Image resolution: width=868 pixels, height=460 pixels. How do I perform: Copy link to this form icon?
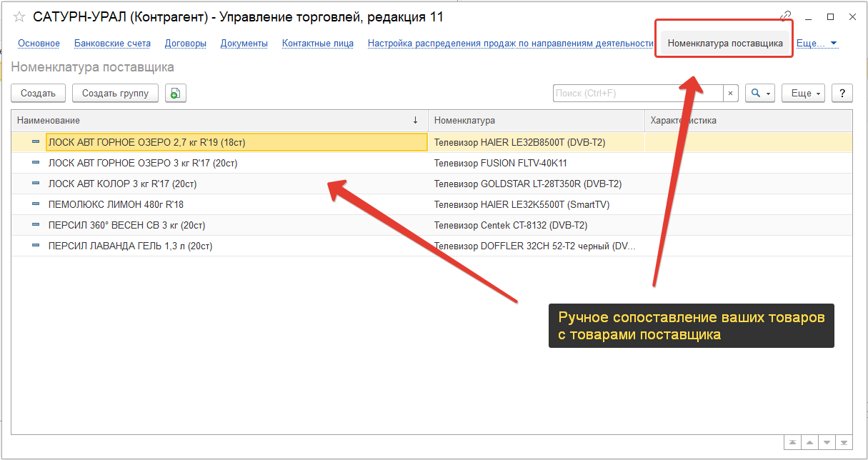pos(785,16)
